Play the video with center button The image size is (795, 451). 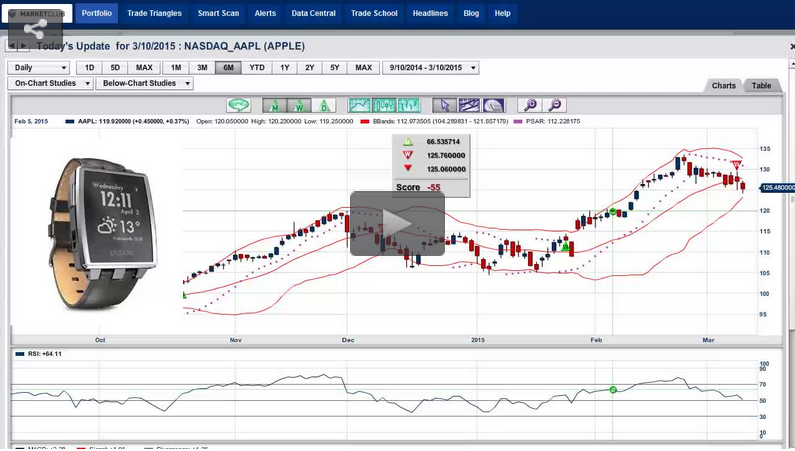pyautogui.click(x=397, y=223)
